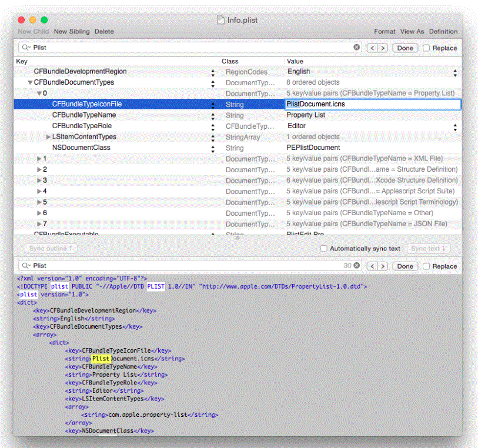Clear the lower text search field
This screenshot has width=478, height=448.
point(356,265)
